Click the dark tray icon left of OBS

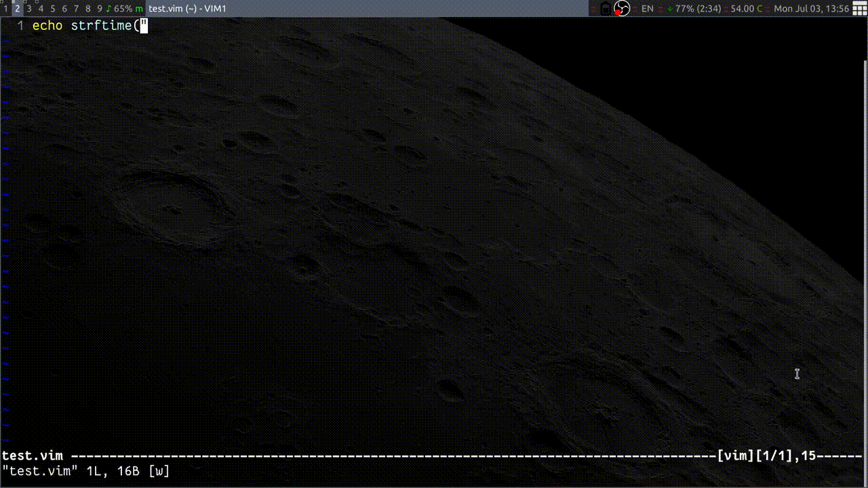(605, 9)
